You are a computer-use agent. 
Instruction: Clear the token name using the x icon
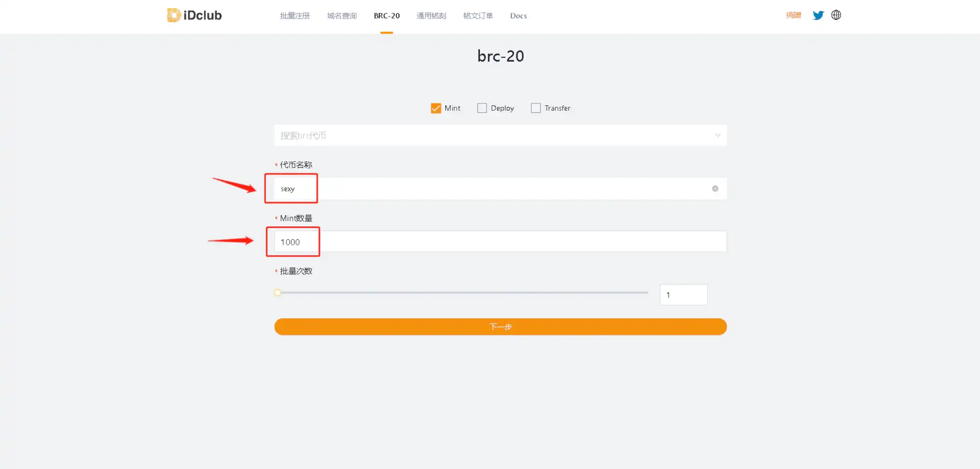click(715, 188)
